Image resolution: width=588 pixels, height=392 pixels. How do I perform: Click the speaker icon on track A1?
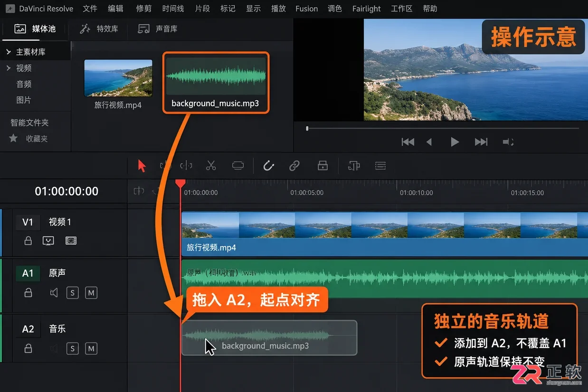(54, 293)
